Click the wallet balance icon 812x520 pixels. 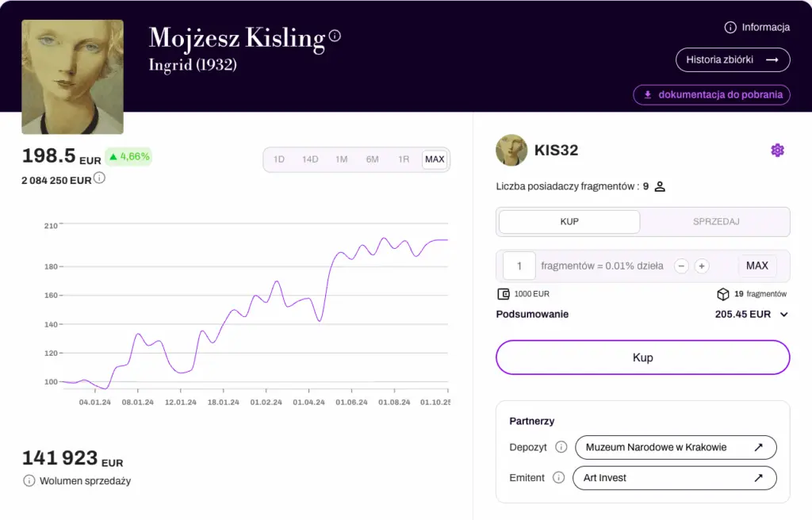[x=503, y=294]
